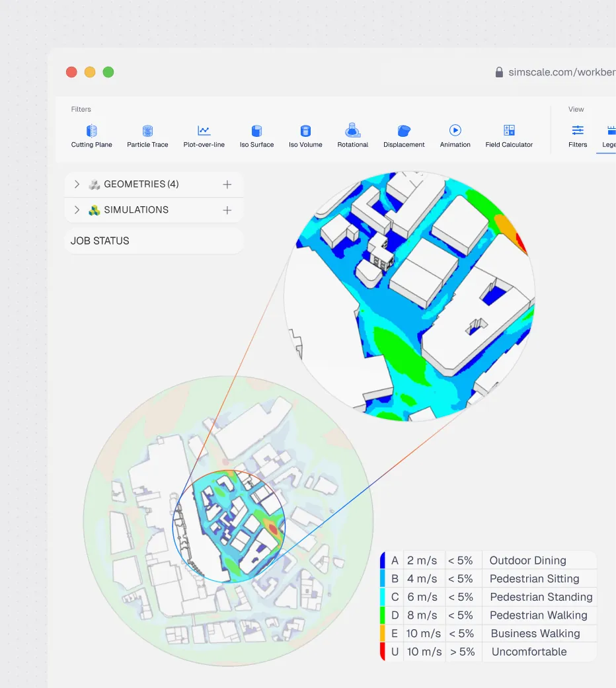
Task: Click the yellow minimize window button
Action: 90,72
